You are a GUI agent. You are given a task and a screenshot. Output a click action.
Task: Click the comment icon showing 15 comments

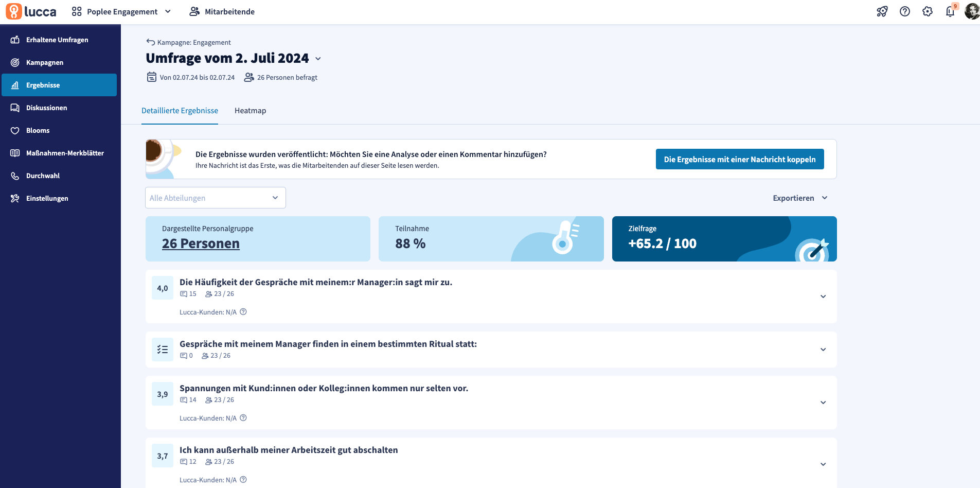pyautogui.click(x=184, y=294)
